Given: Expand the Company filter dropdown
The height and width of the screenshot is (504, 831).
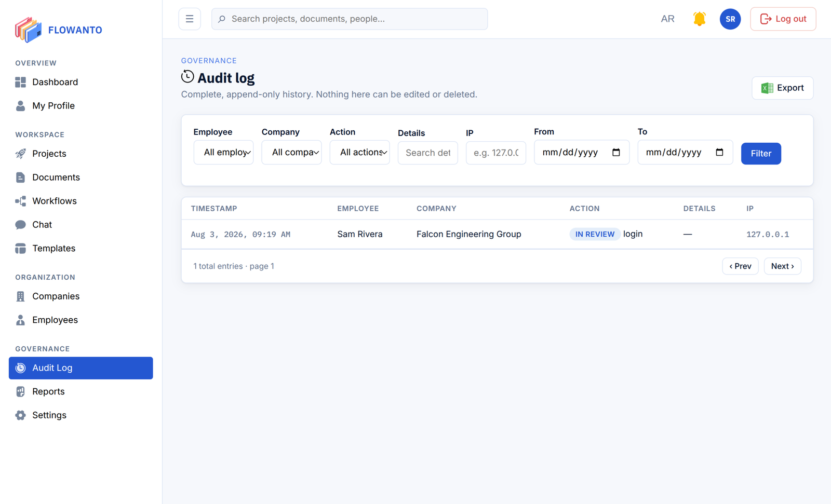Looking at the screenshot, I should pos(291,153).
